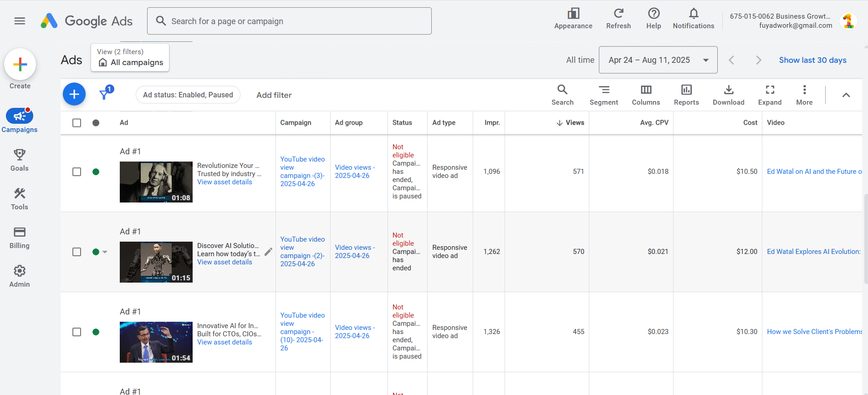Go to Goals in sidebar
The height and width of the screenshot is (395, 868).
[x=20, y=160]
